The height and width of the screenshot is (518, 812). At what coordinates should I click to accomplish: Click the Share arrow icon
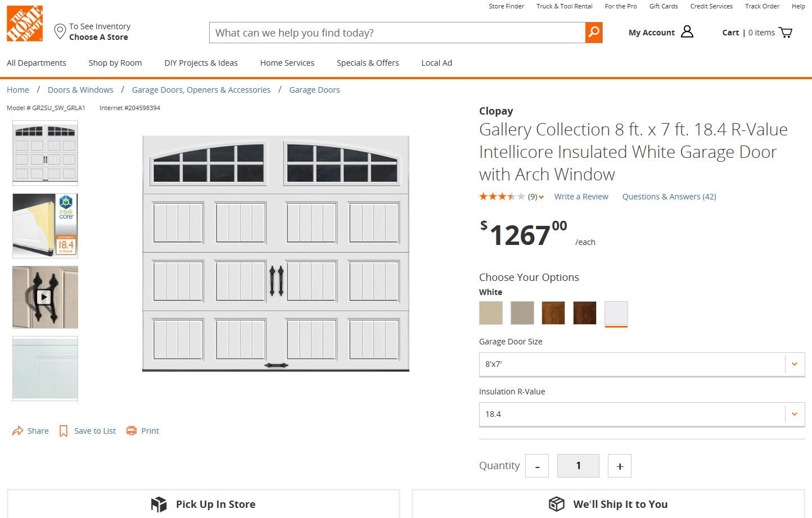[x=17, y=431]
